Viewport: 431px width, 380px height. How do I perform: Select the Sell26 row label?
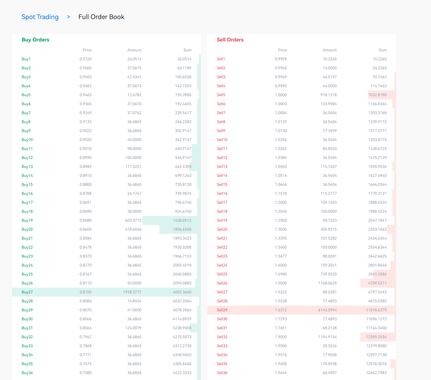point(222,283)
